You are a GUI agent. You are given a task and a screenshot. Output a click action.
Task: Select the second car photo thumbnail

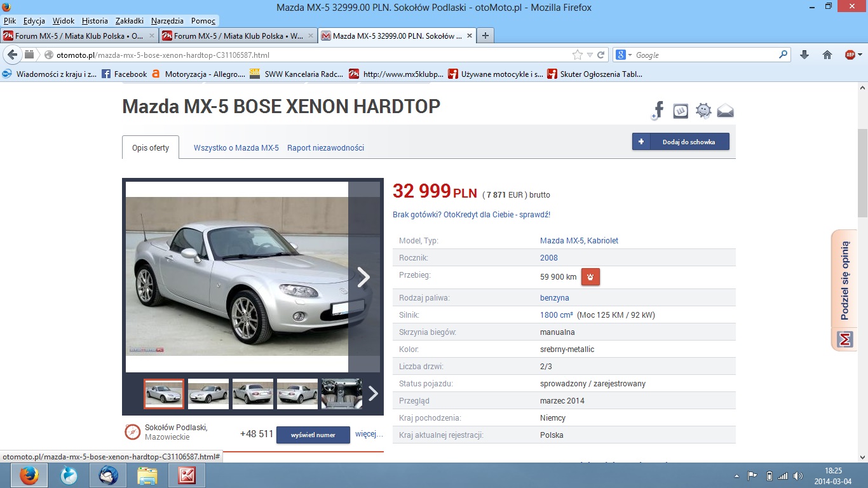tap(208, 393)
